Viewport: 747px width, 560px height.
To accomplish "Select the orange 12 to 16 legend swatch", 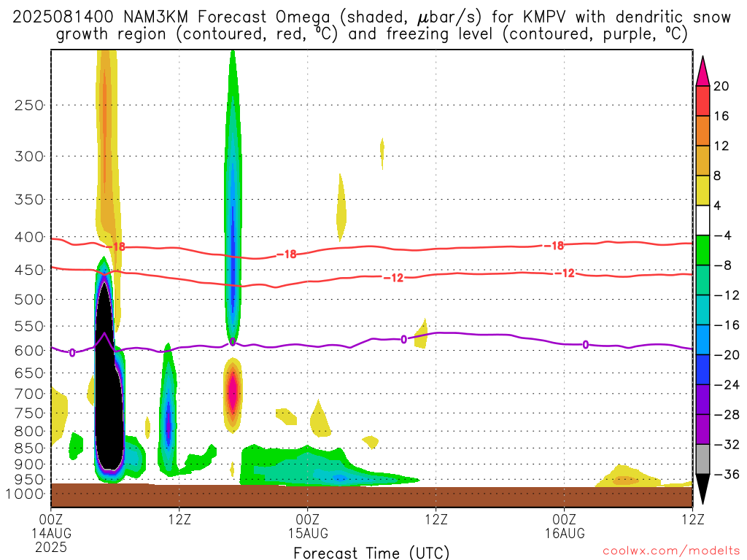I will pos(703,131).
